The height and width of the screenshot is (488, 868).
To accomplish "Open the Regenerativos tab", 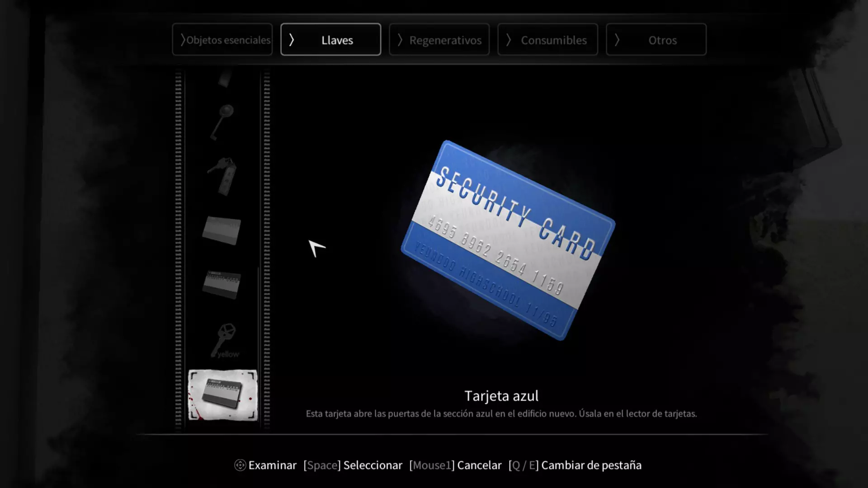I will 439,40.
